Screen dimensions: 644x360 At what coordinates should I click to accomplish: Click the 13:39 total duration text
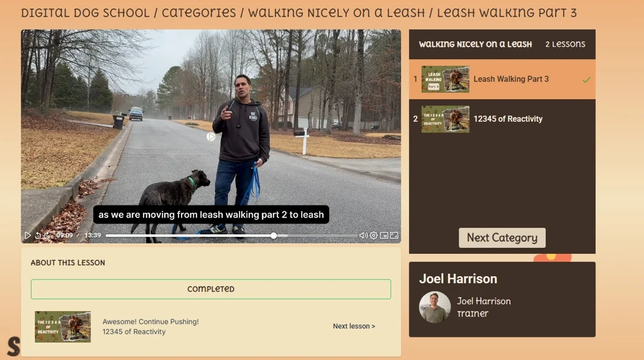93,235
